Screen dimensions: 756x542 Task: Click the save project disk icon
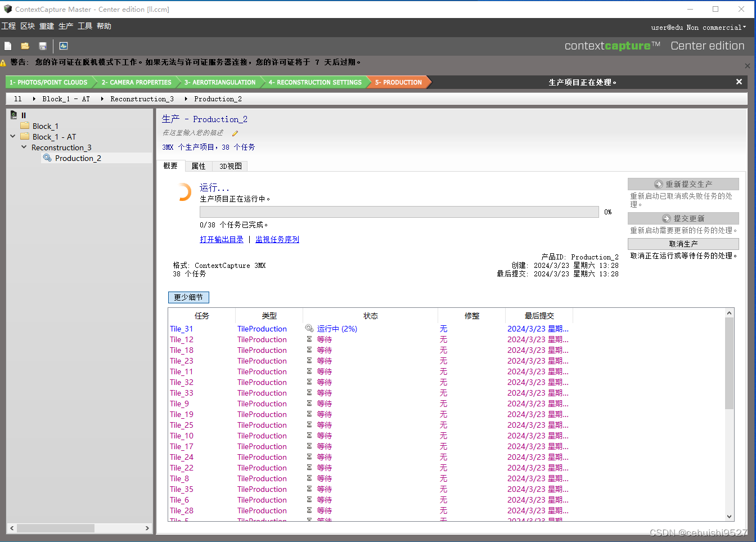[x=43, y=46]
